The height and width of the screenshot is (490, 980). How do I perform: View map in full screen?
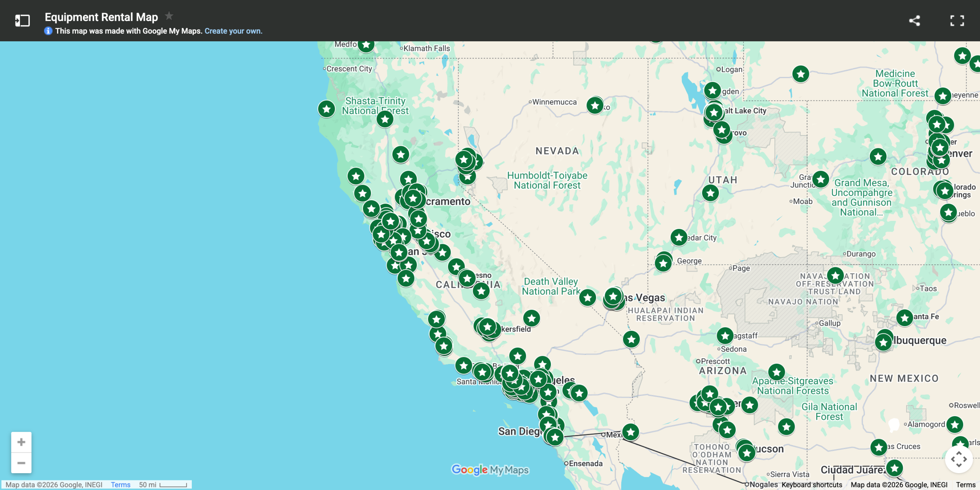pyautogui.click(x=957, y=20)
